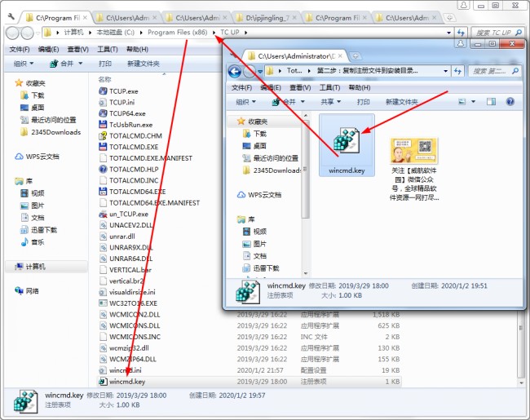The height and width of the screenshot is (420, 530).
Task: Expand the Organize dropdown in front window
Action: [x=245, y=101]
